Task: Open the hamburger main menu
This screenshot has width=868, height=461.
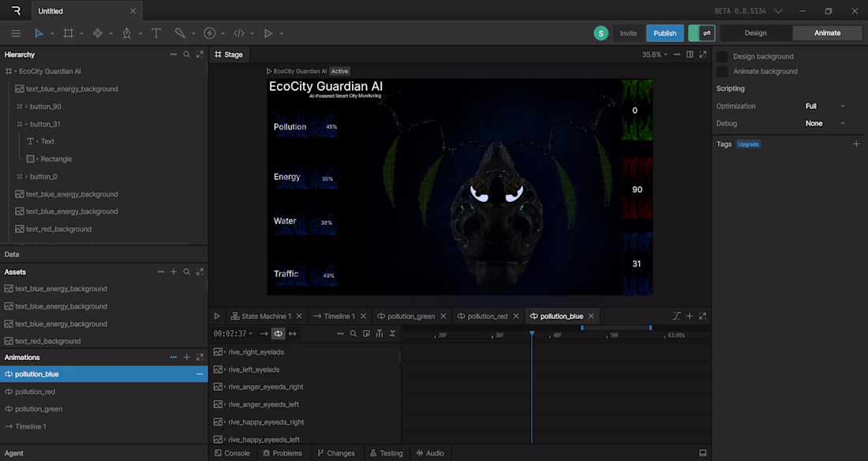Action: 16,33
